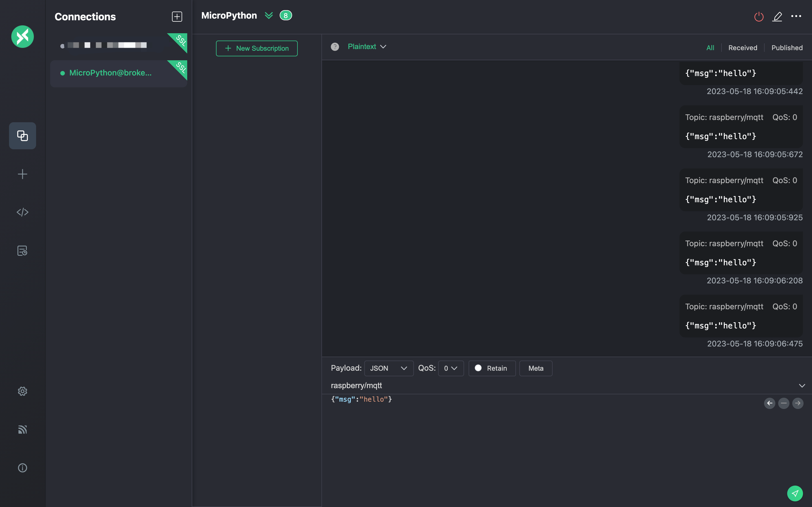Click the green send message button
This screenshot has width=812, height=507.
(x=795, y=493)
